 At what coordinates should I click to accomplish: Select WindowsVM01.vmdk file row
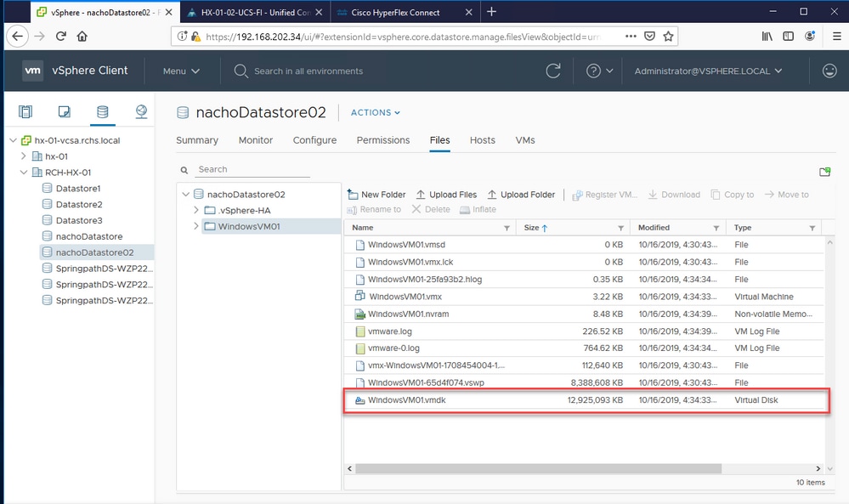586,400
